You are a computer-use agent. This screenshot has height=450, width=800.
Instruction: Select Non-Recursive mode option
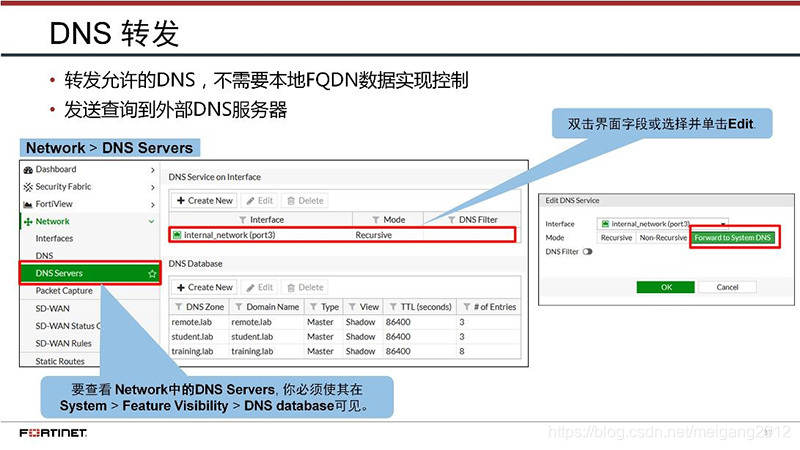click(663, 238)
